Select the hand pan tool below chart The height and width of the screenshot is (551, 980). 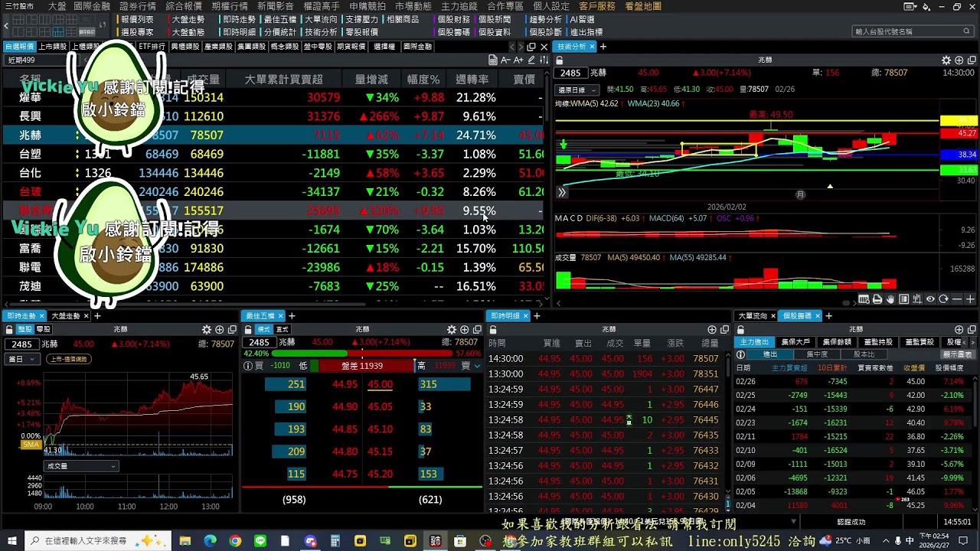click(890, 299)
